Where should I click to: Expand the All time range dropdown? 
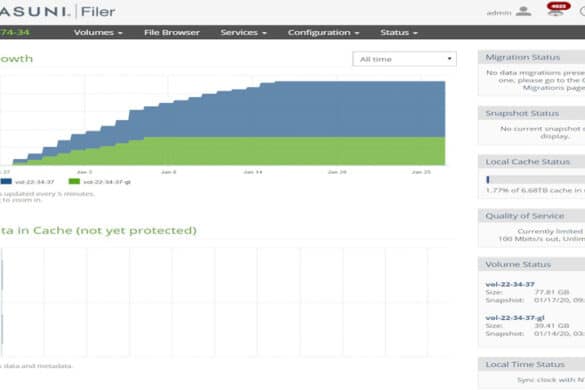click(x=404, y=59)
